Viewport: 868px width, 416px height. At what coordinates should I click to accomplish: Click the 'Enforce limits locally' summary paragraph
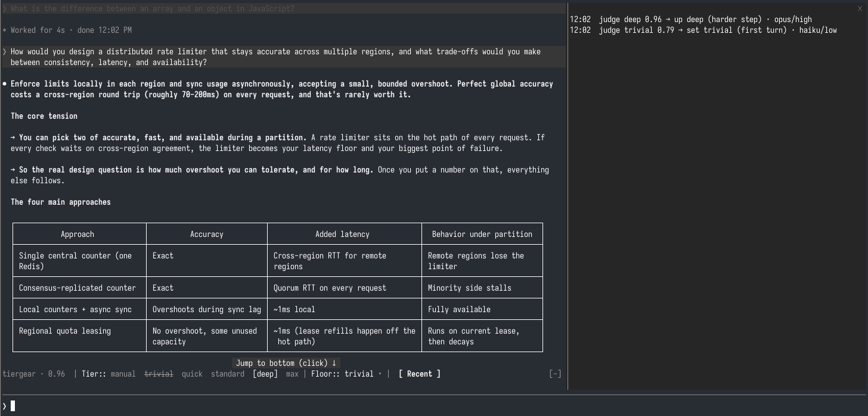point(281,89)
